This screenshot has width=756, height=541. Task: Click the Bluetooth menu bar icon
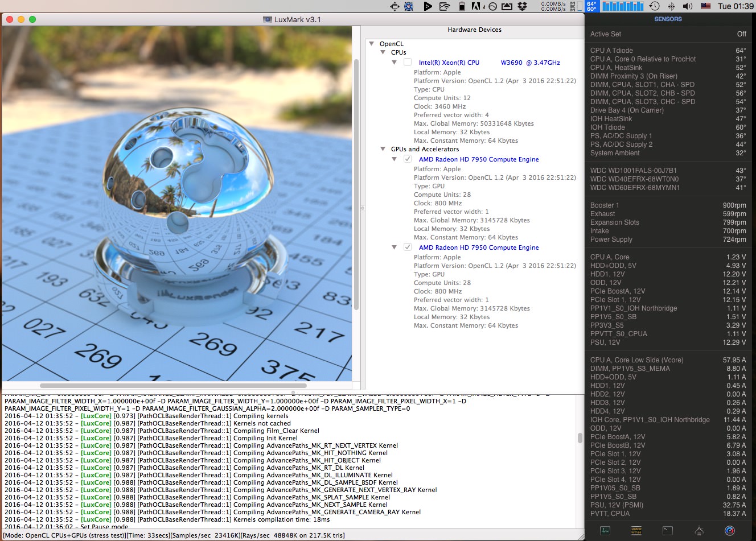tap(671, 6)
